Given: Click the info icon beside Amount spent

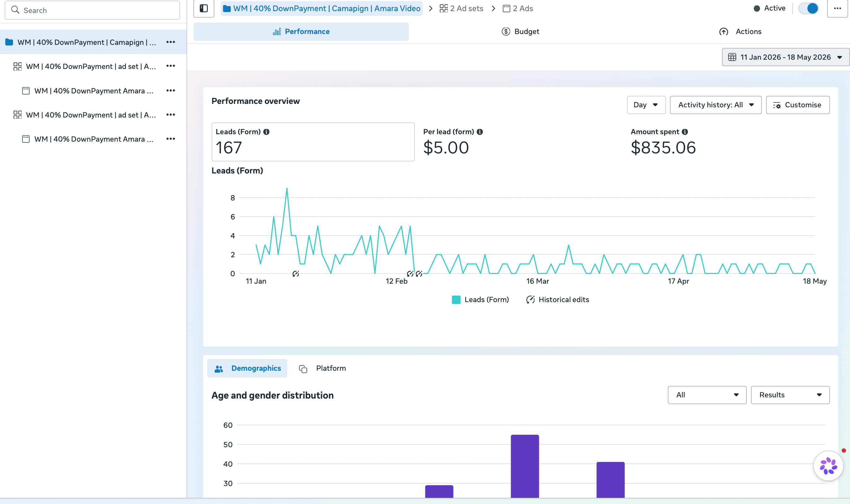Looking at the screenshot, I should [x=685, y=132].
